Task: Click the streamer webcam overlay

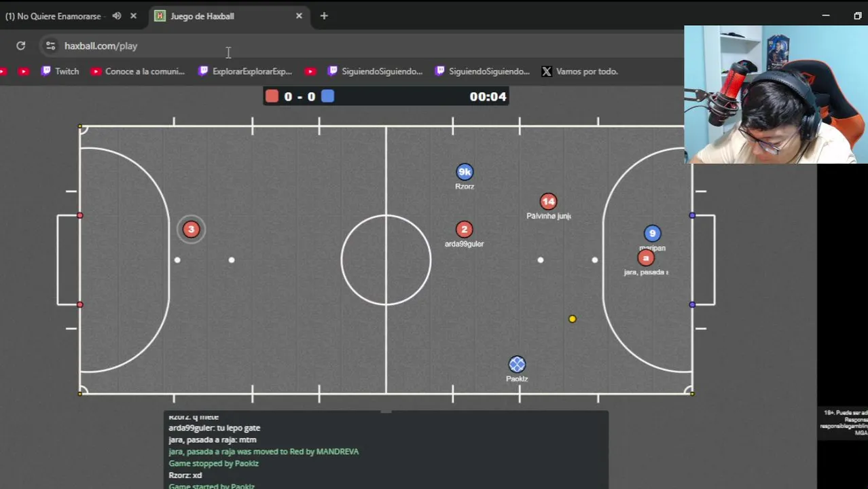Action: (776, 95)
